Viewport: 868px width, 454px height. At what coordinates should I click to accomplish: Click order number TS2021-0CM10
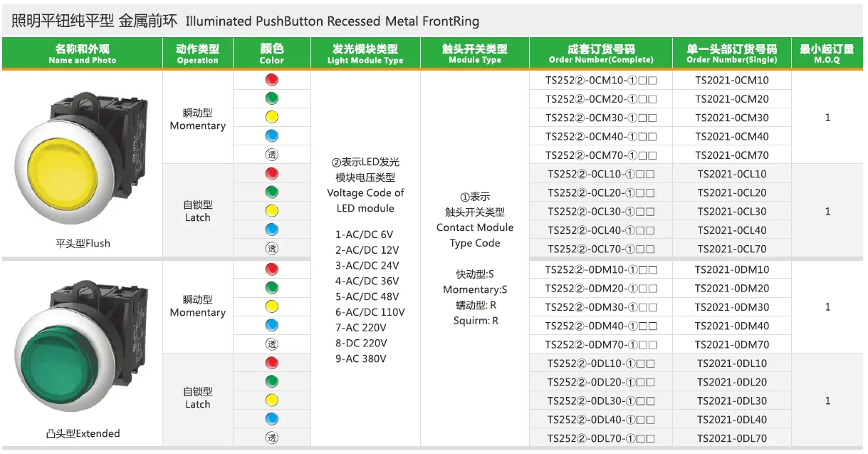coord(732,80)
